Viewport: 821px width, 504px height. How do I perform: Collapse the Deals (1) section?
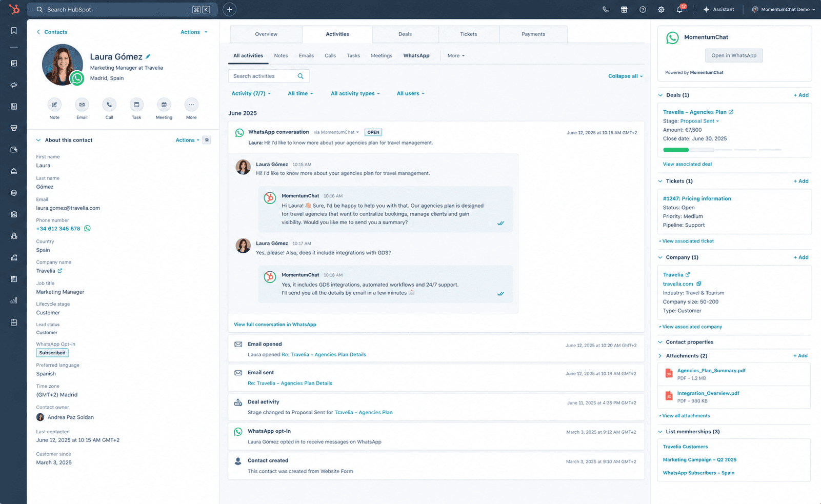(660, 95)
